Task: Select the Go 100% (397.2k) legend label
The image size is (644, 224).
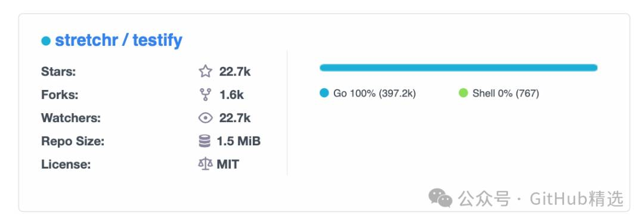Action: (374, 94)
